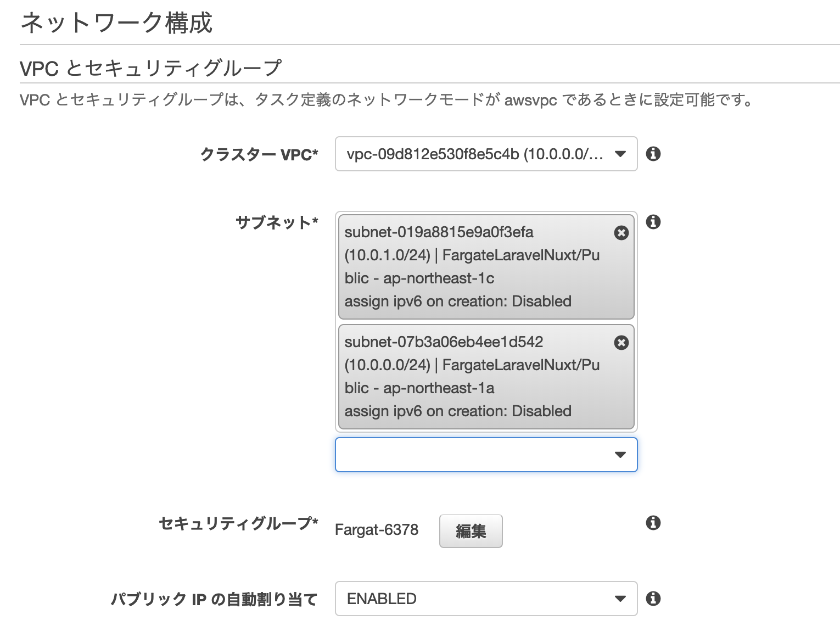Select the ap-northeast-1c subnet chip
This screenshot has height=637, width=840.
pyautogui.click(x=472, y=267)
